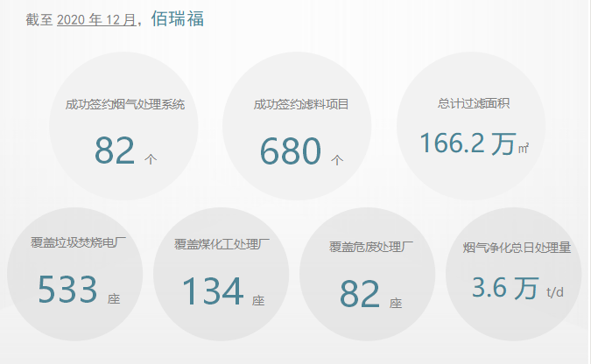
Task: Click the 3.6 万 value
Action: tap(504, 288)
